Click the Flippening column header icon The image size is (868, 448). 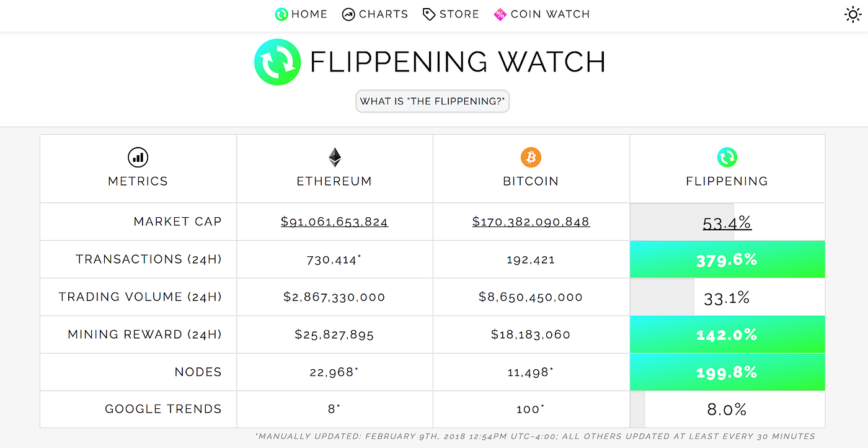click(x=727, y=157)
